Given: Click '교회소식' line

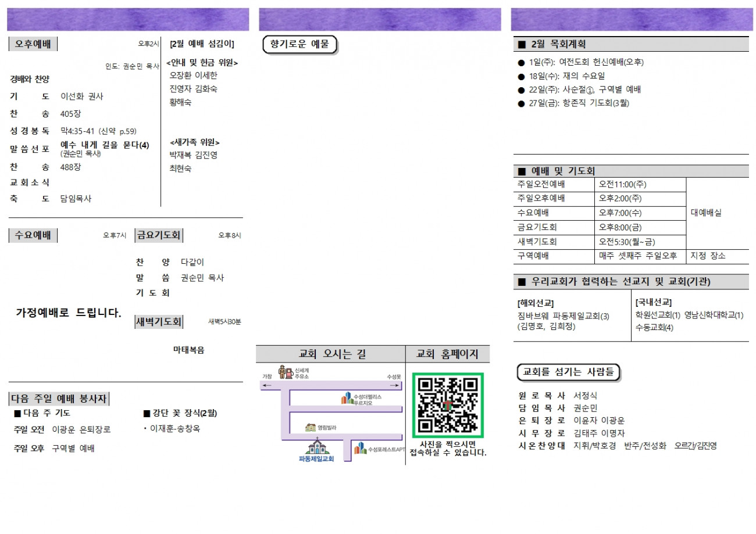Looking at the screenshot, I should (x=30, y=182).
